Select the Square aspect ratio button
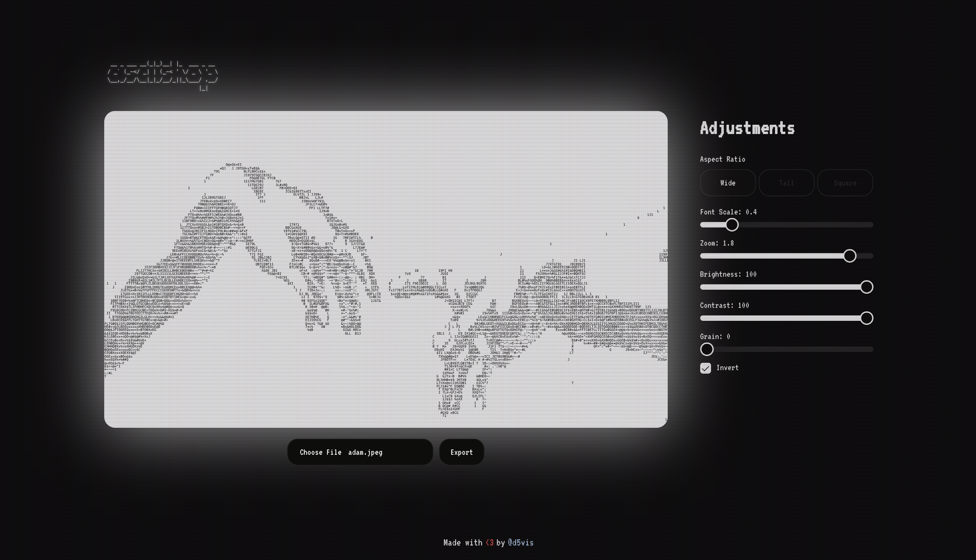 point(845,183)
